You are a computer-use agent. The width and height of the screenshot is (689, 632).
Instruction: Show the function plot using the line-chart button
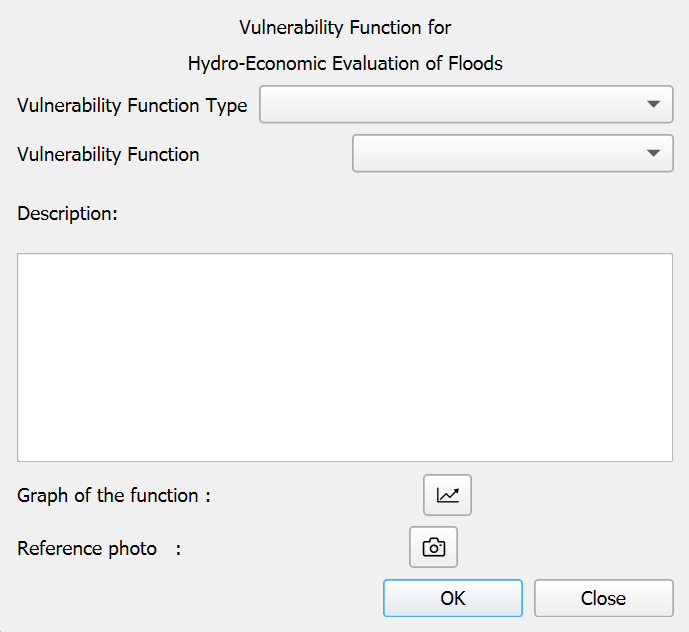(447, 495)
